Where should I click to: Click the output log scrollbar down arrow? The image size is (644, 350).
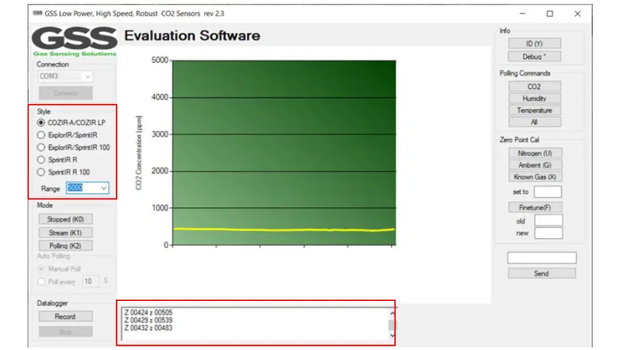pyautogui.click(x=392, y=335)
